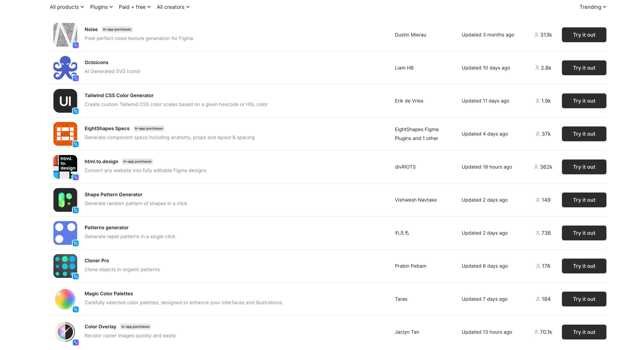Click the EightShapes Figma Plugins creator link
The image size is (644, 350).
[x=417, y=129]
